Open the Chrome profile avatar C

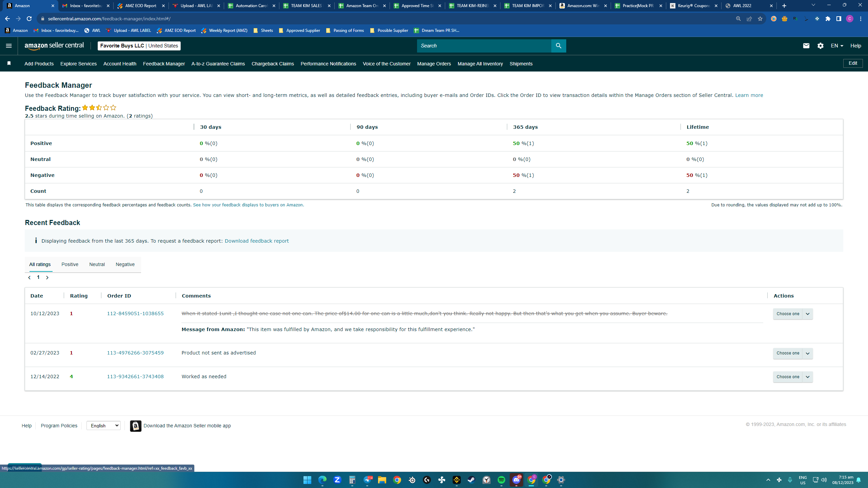tap(850, 19)
